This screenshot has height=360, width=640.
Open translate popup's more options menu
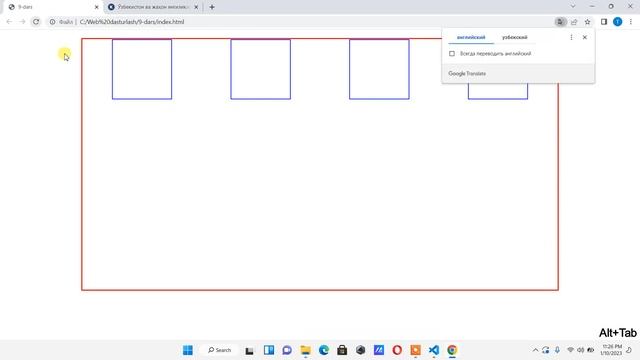click(x=571, y=37)
